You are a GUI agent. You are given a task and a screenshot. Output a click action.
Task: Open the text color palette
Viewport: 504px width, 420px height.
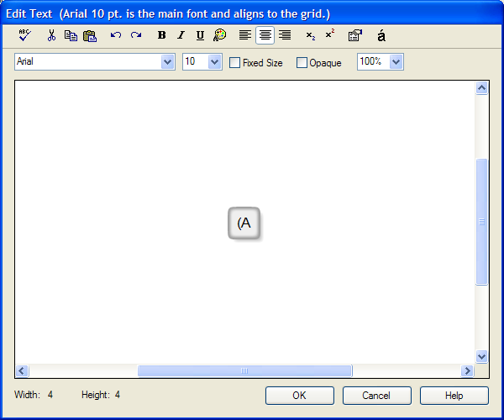pyautogui.click(x=219, y=35)
